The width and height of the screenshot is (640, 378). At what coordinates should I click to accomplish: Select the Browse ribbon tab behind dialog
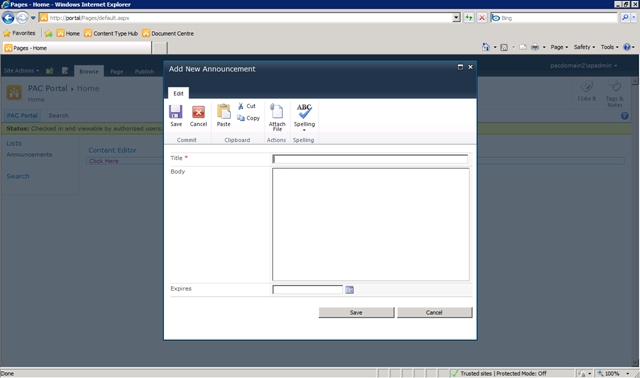coord(89,71)
